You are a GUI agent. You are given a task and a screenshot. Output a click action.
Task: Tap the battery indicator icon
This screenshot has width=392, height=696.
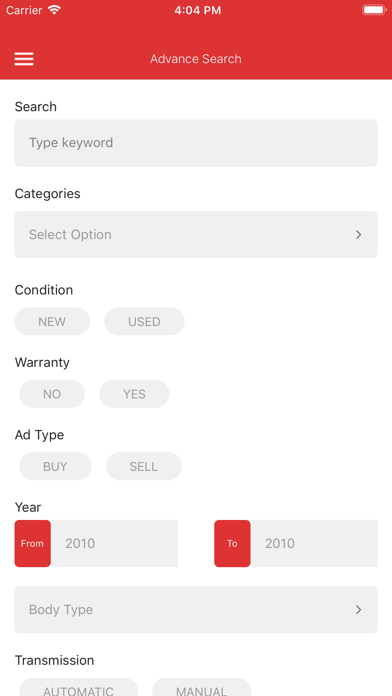(x=374, y=10)
